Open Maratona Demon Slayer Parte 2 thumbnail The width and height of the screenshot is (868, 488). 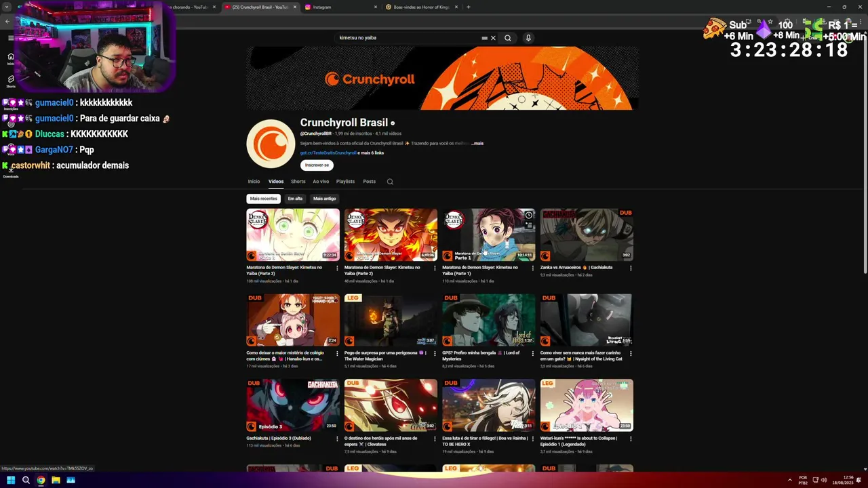(391, 235)
